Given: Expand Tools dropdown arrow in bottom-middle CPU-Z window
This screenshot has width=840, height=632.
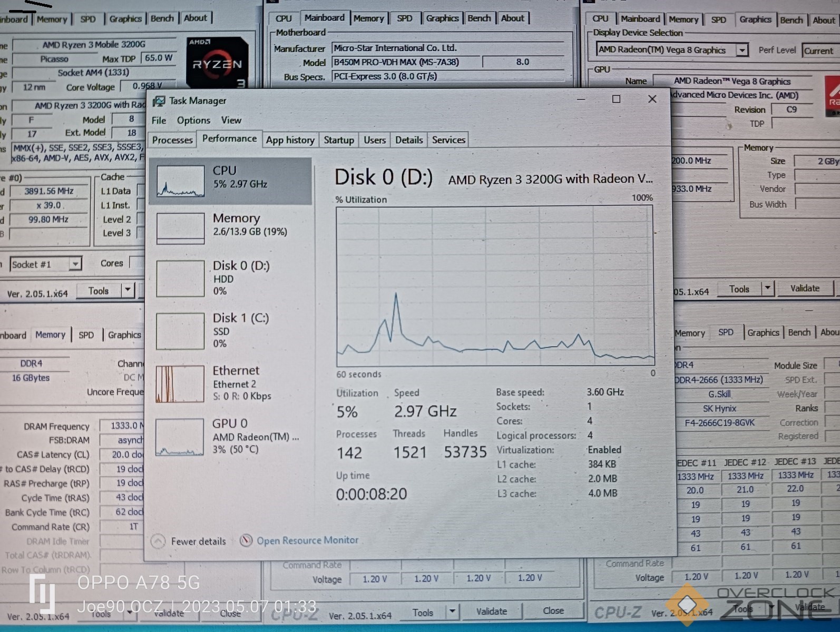Looking at the screenshot, I should click(452, 611).
